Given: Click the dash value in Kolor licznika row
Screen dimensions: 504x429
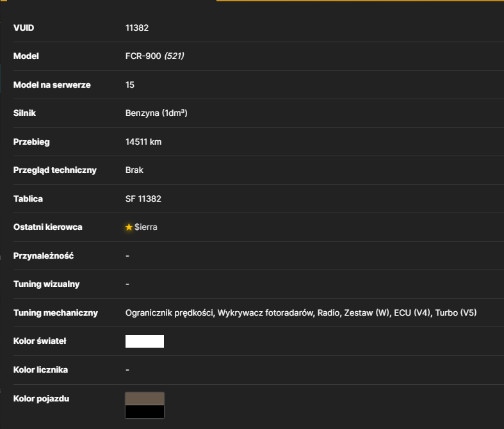Looking at the screenshot, I should click(x=127, y=370).
